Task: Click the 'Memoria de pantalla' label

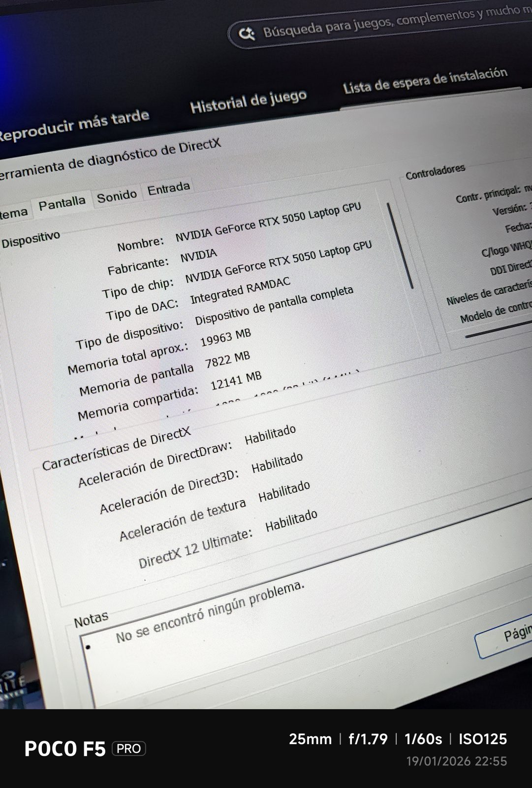Action: [136, 380]
